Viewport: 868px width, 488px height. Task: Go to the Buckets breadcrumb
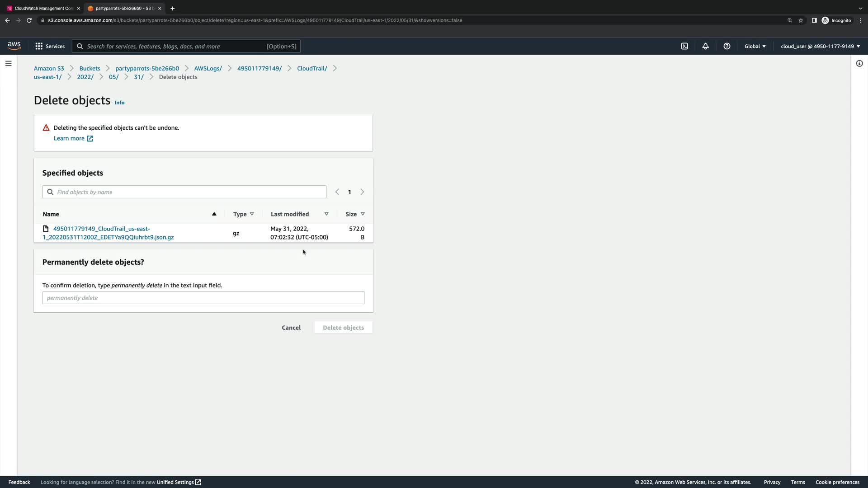click(x=90, y=68)
